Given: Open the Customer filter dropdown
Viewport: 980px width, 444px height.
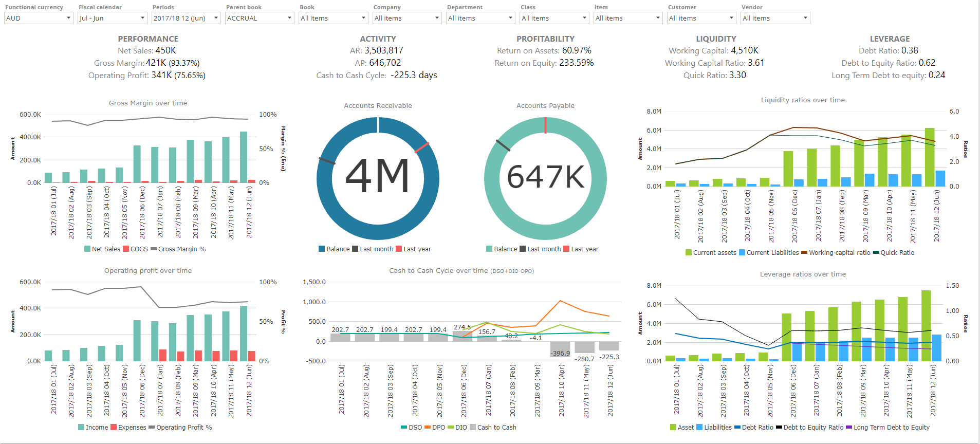Looking at the screenshot, I should tap(701, 18).
